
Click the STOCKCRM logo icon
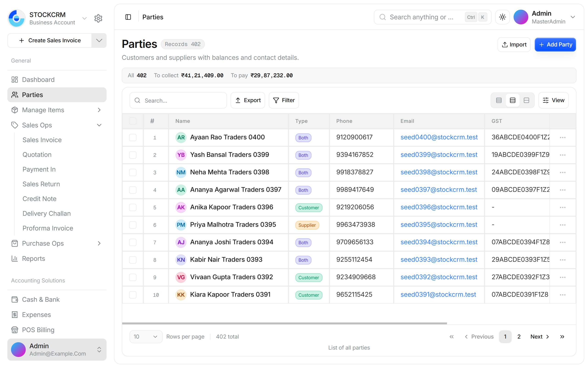coord(16,18)
